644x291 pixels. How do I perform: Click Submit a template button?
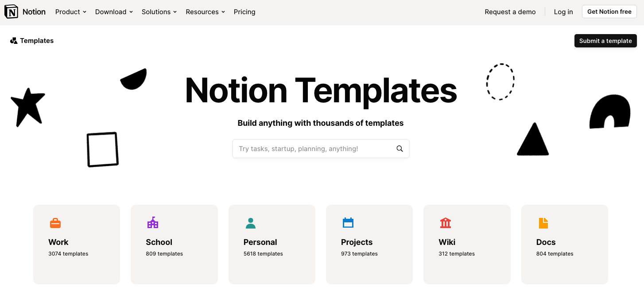point(605,41)
